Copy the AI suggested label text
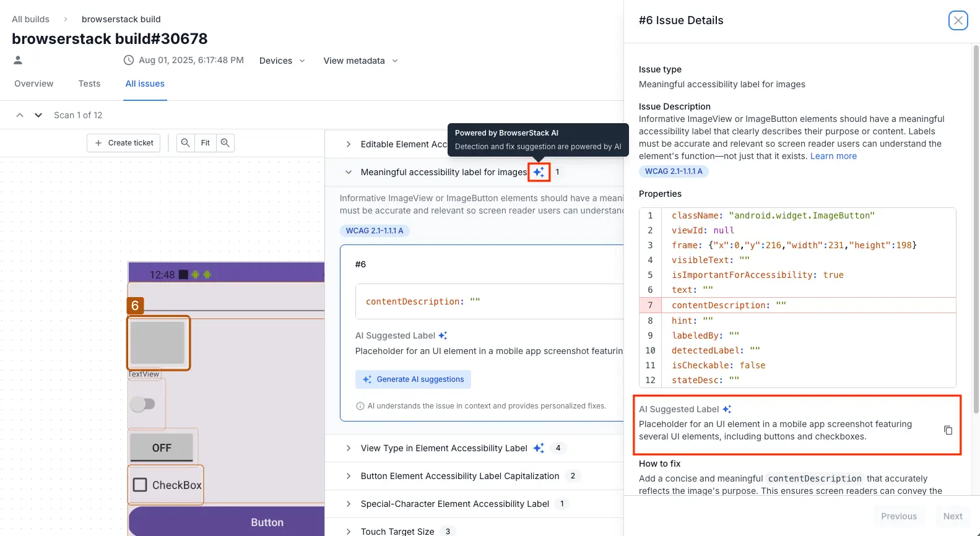 click(x=948, y=430)
